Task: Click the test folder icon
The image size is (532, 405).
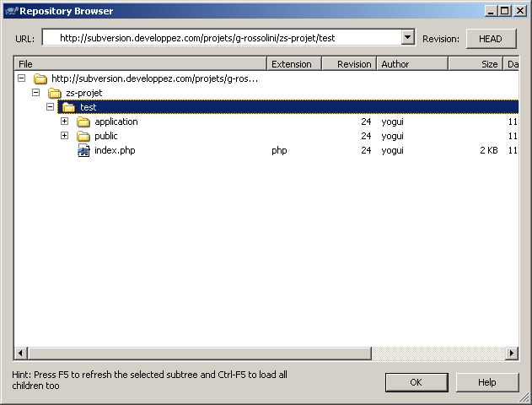Action: pos(68,107)
